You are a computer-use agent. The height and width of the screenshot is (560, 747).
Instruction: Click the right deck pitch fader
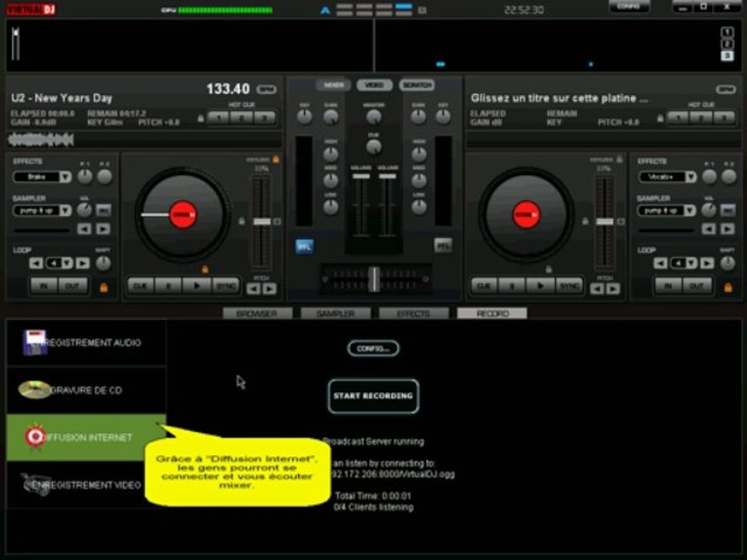605,222
